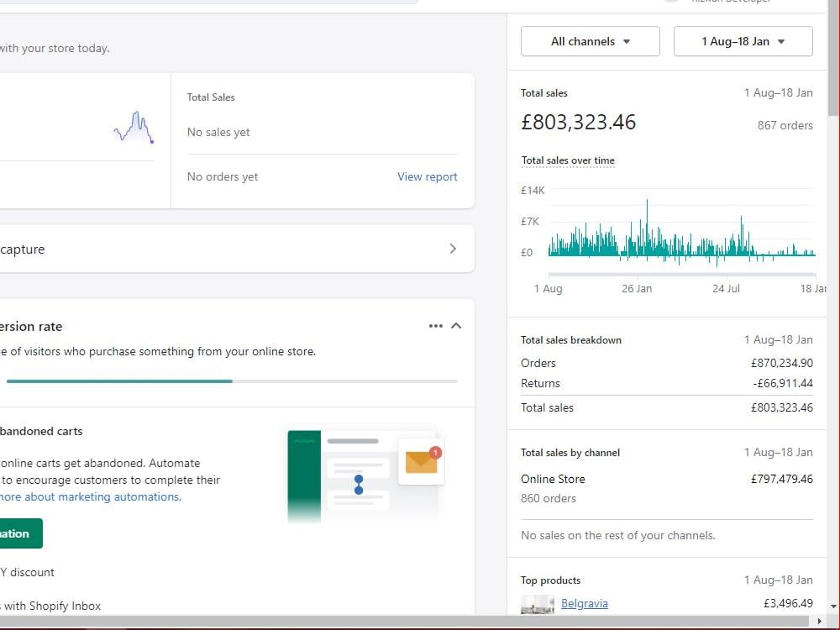
Task: Click the Shopify Inbox list item
Action: click(x=51, y=606)
